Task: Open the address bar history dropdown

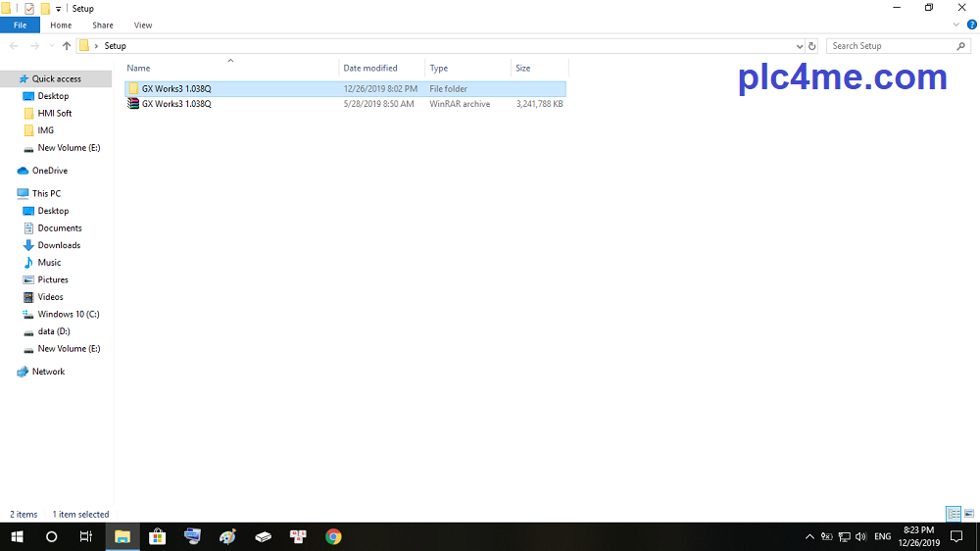Action: pyautogui.click(x=800, y=46)
